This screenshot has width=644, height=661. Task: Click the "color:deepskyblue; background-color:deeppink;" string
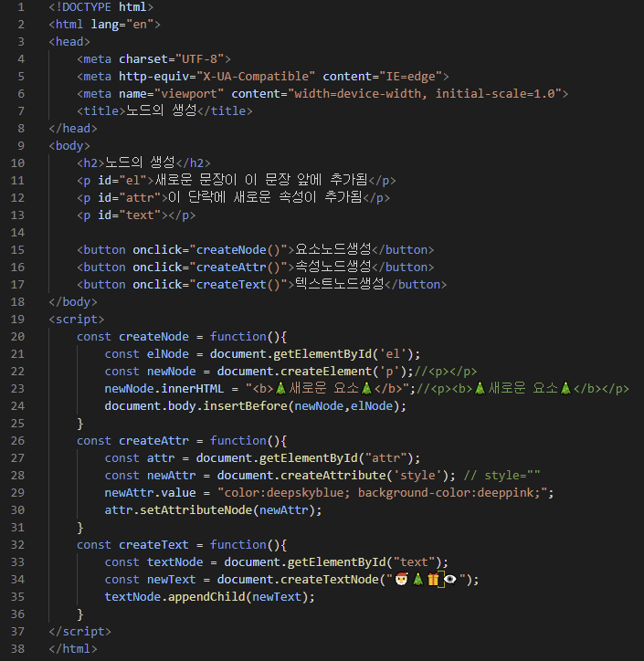pos(383,492)
